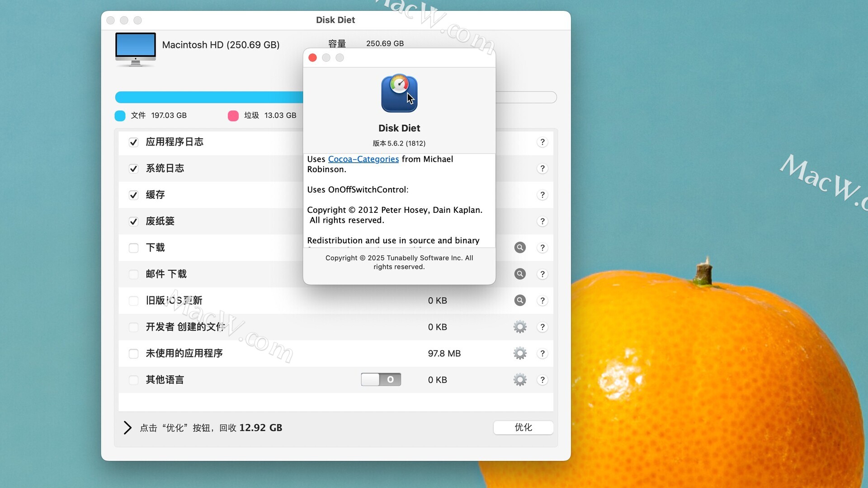868x488 pixels.
Task: Check the 其他语言 checkbox
Action: point(133,380)
